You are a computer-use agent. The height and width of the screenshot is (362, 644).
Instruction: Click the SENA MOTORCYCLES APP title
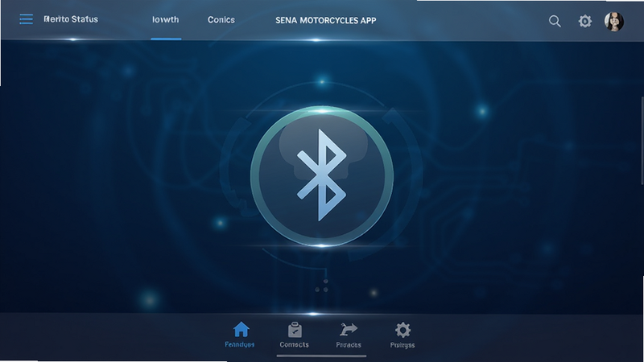click(326, 21)
